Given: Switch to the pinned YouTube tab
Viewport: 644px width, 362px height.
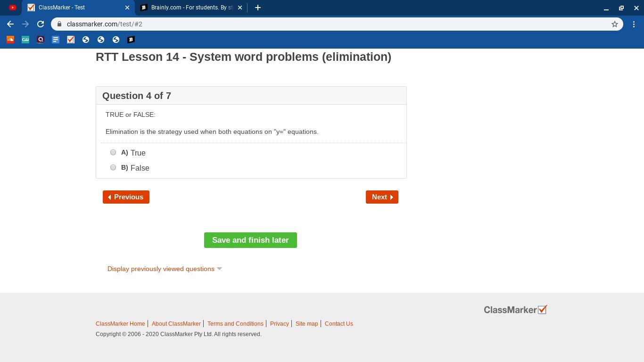Looking at the screenshot, I should tap(13, 8).
